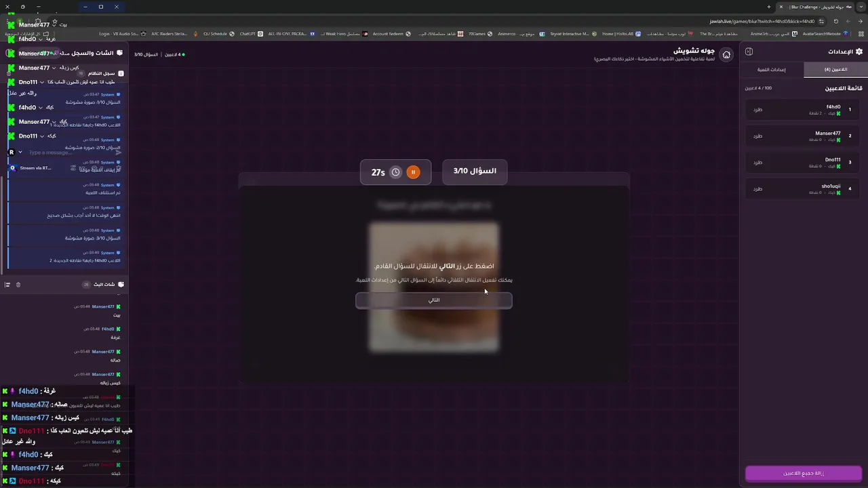Click the purple إزالة جميع اللاعبين button
The height and width of the screenshot is (488, 868).
click(804, 473)
